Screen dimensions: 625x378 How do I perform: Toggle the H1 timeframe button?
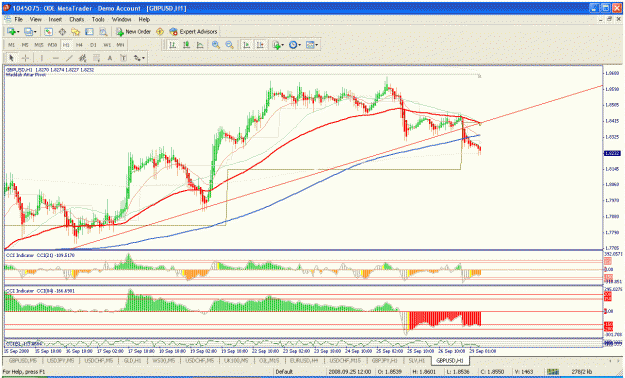(66, 45)
